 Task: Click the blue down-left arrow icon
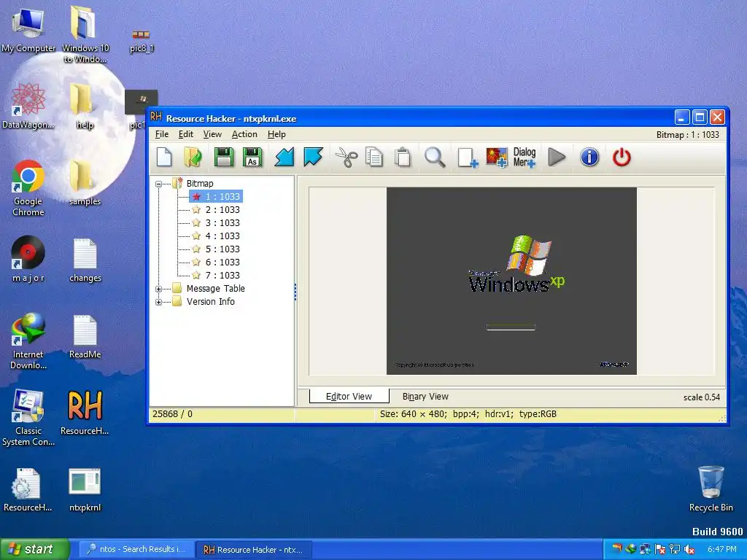click(285, 157)
